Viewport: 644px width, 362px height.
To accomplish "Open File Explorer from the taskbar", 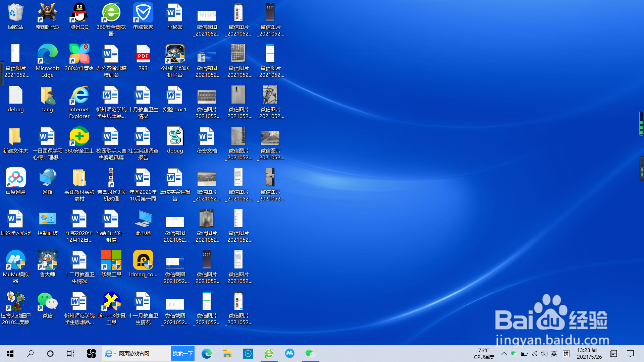I will tap(227, 353).
